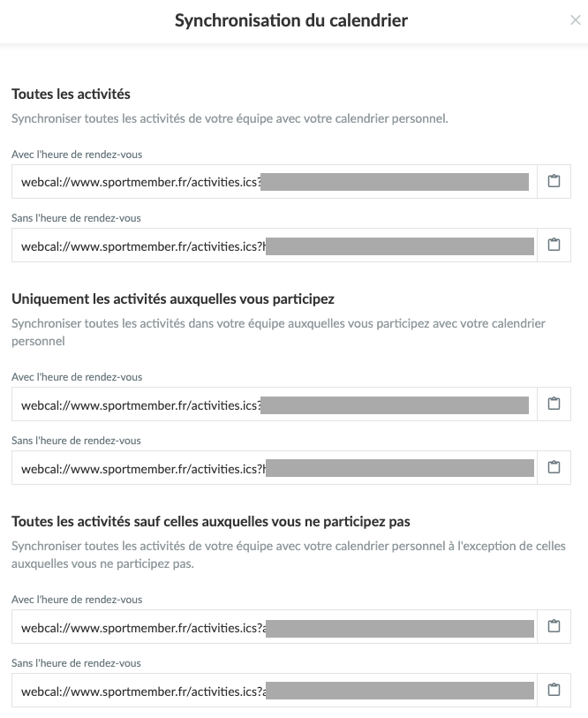
Task: Click the bottom-most webcal URL field
Action: (x=274, y=691)
